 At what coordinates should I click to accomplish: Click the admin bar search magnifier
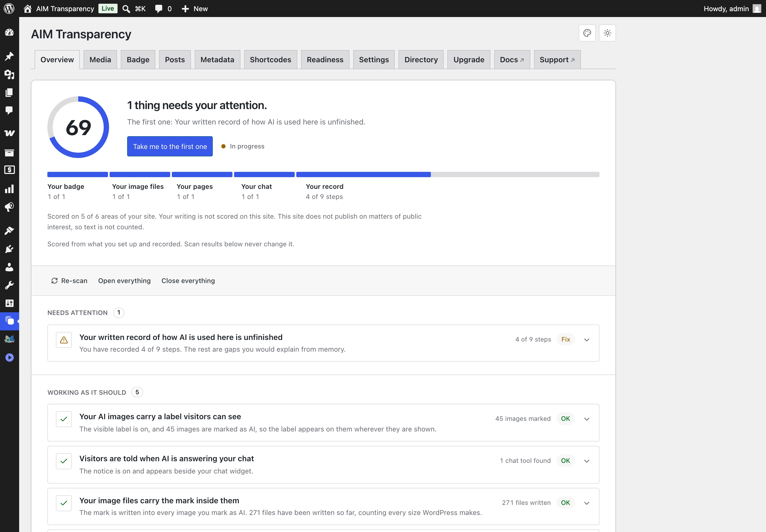point(126,9)
